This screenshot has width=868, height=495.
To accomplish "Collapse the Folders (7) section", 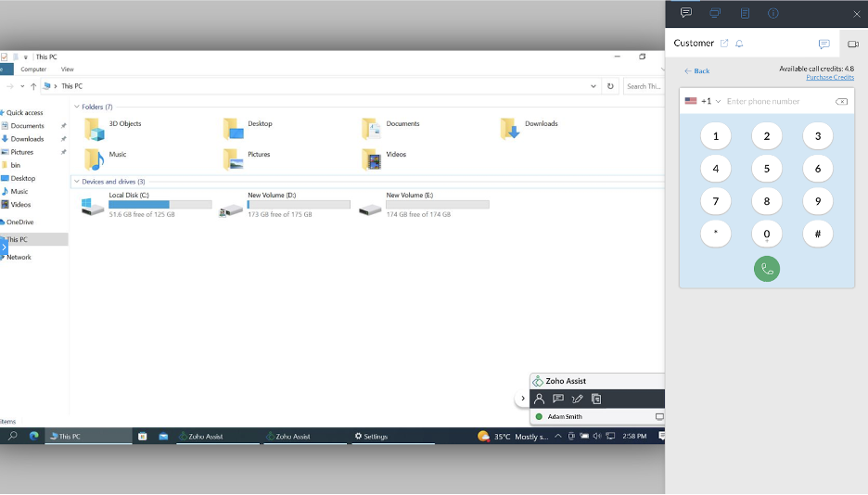I will 77,107.
